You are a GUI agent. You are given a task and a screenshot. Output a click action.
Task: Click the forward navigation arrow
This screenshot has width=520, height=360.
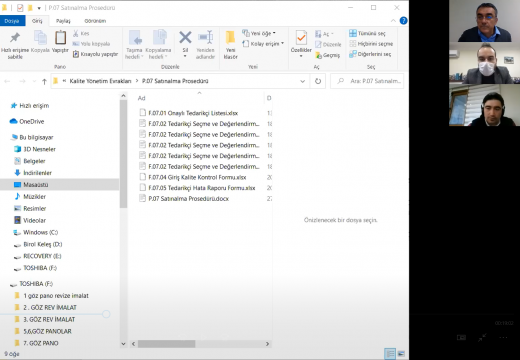[x=22, y=81]
